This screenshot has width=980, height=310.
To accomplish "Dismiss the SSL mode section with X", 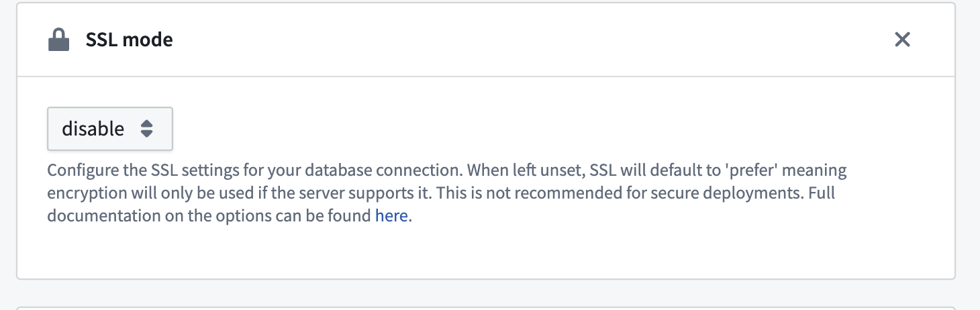I will (x=902, y=40).
